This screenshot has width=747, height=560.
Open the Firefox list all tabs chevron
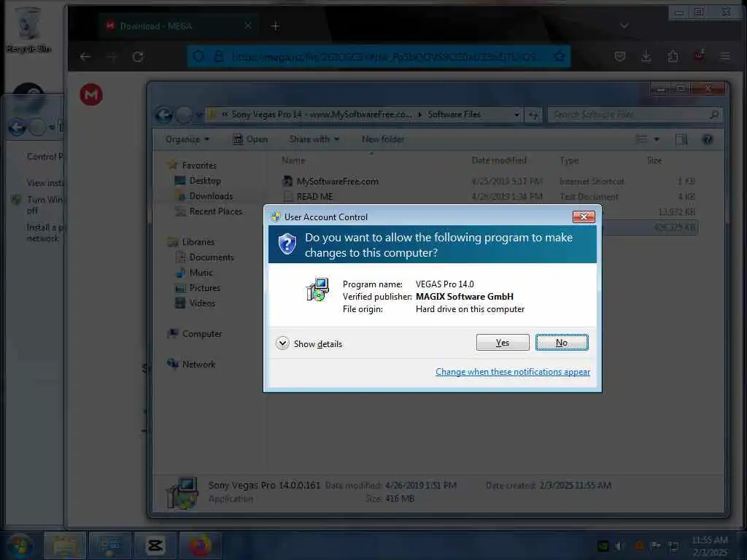coord(624,26)
